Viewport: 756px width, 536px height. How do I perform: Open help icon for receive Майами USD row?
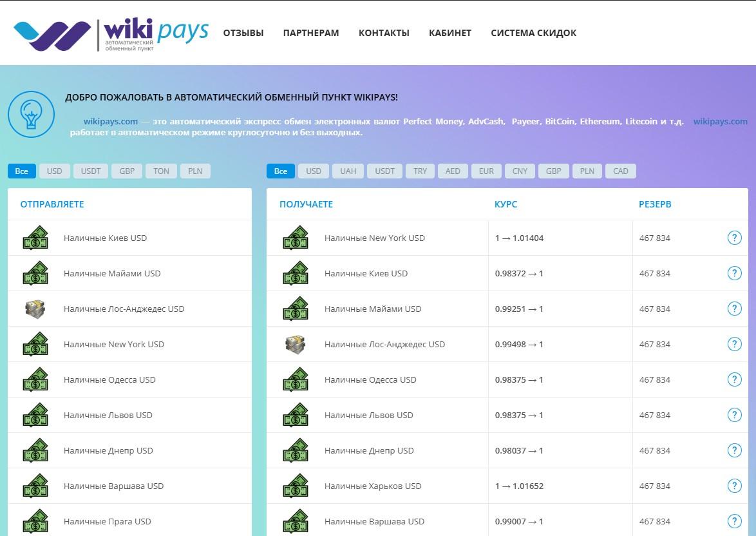(734, 309)
